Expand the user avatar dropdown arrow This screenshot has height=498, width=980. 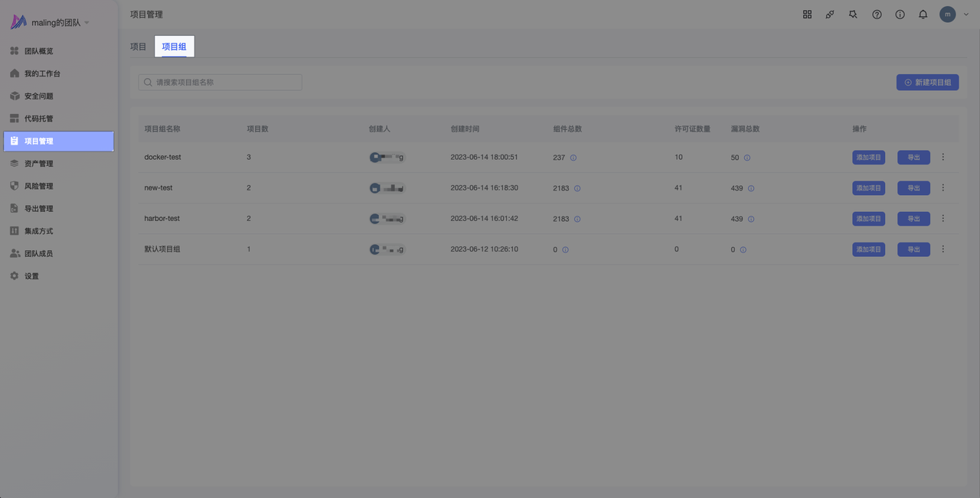point(966,15)
